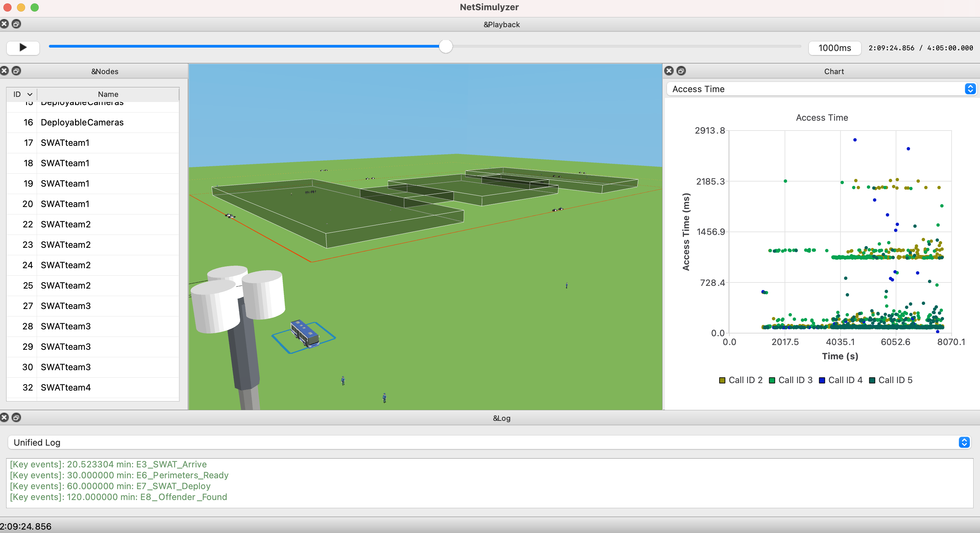
Task: Close the Log panel
Action: click(x=4, y=418)
